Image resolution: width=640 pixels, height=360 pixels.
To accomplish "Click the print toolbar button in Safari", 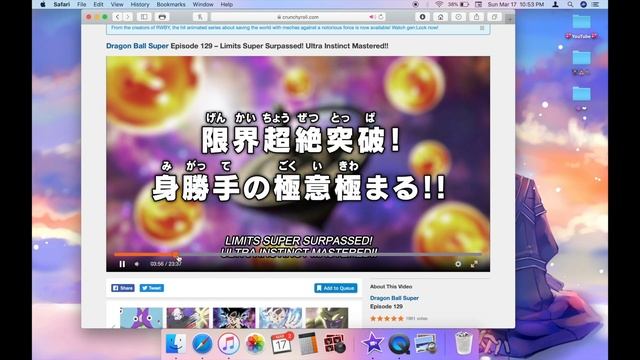I will pyautogui.click(x=162, y=17).
